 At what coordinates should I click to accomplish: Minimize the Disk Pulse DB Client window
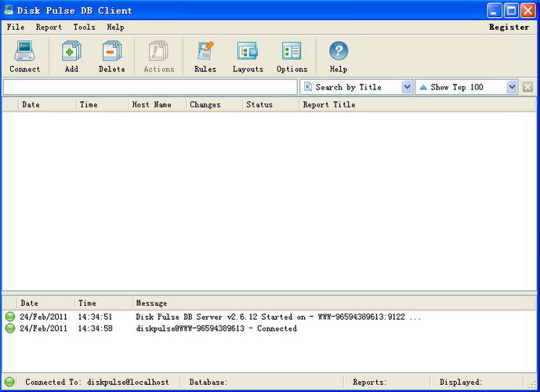click(x=494, y=10)
